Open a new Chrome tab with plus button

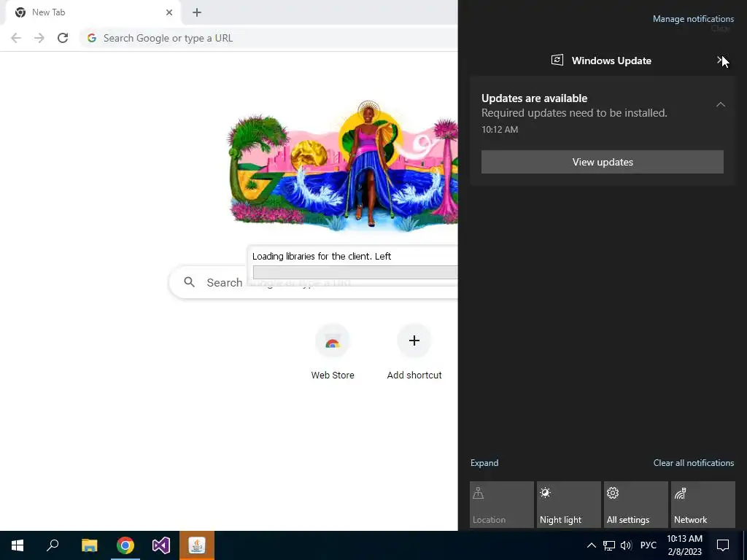pos(197,12)
